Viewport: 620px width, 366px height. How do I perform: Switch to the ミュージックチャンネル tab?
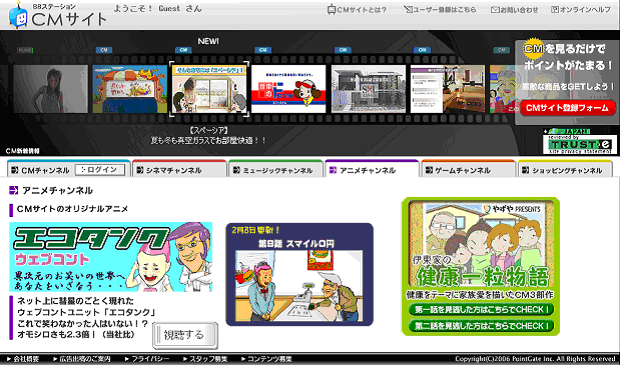click(x=276, y=169)
